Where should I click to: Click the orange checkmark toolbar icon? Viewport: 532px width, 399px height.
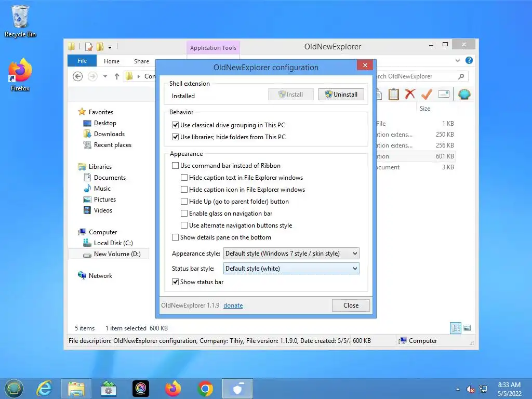click(x=427, y=94)
